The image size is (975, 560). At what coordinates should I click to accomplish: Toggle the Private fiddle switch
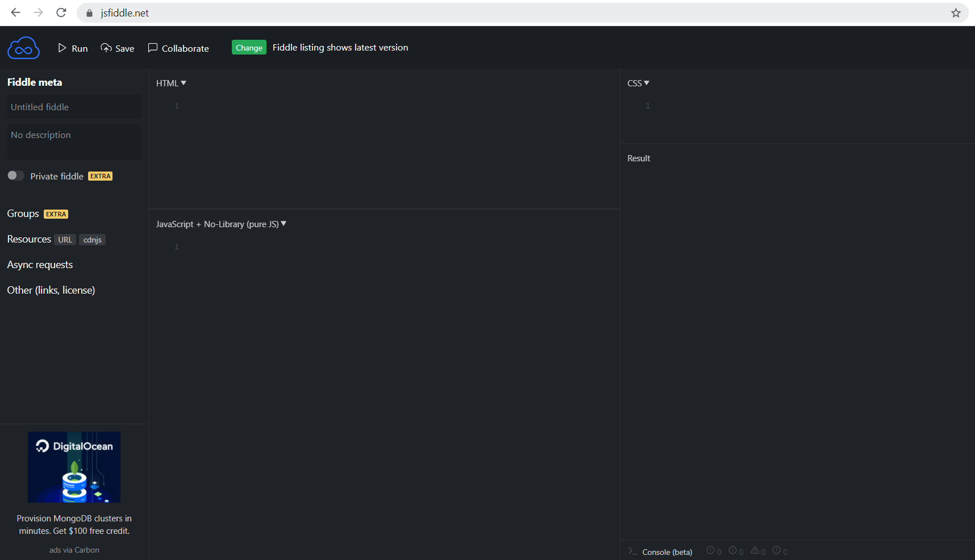point(16,175)
